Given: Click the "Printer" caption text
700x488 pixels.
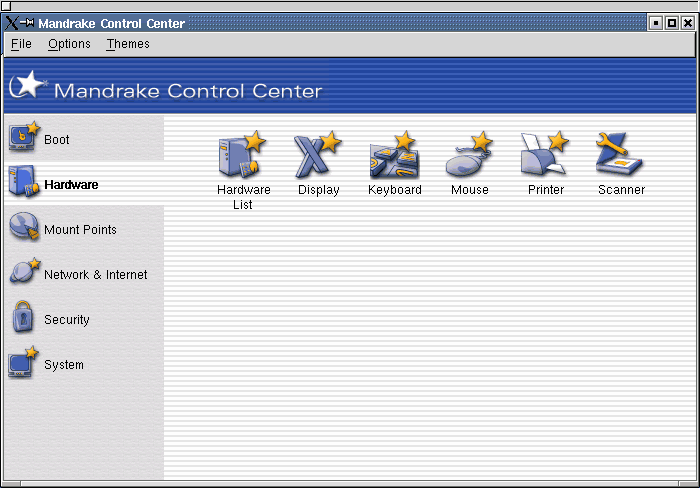Looking at the screenshot, I should (546, 190).
